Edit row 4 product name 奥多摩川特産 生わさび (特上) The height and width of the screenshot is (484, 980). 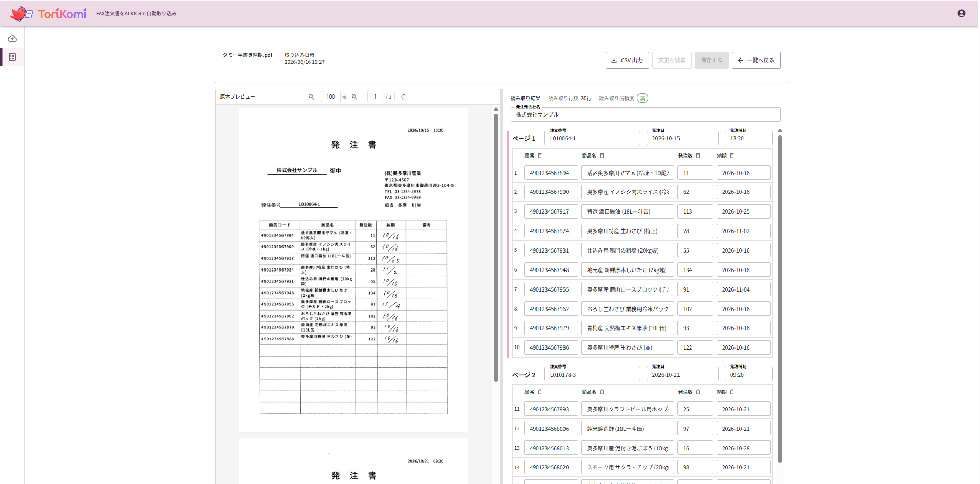tap(628, 231)
